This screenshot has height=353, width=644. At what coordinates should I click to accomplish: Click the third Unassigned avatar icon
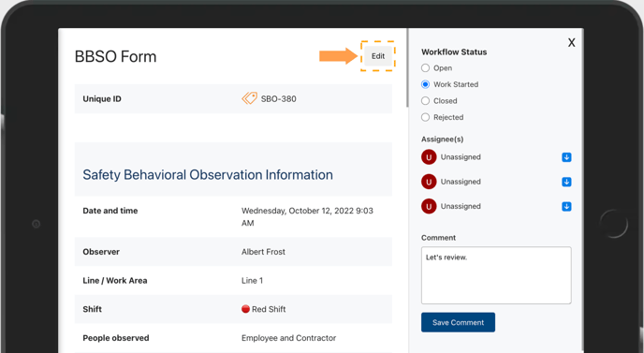[429, 207]
